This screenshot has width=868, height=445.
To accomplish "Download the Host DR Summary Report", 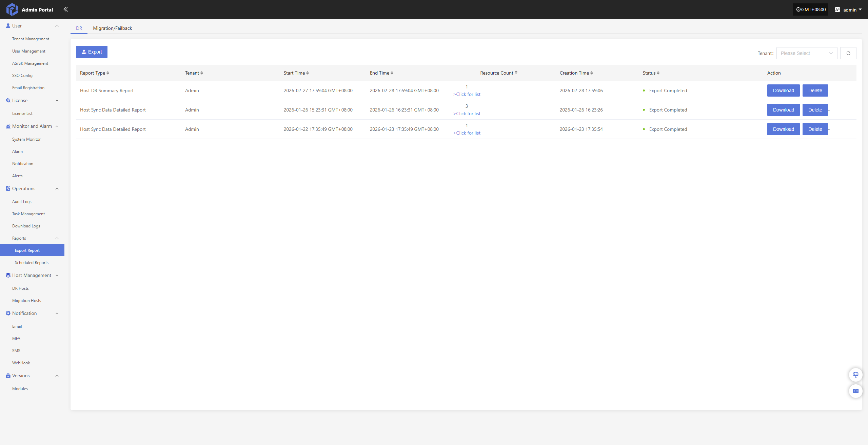I will (783, 90).
